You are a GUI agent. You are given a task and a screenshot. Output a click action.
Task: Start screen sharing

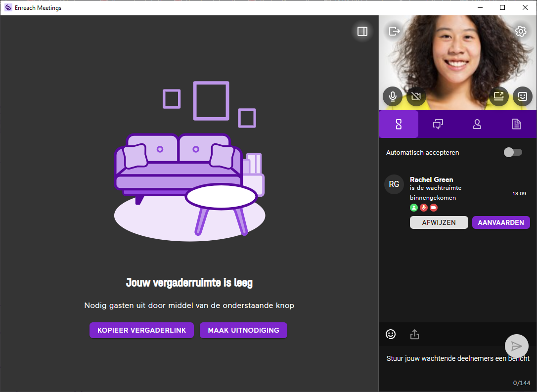[x=499, y=96]
